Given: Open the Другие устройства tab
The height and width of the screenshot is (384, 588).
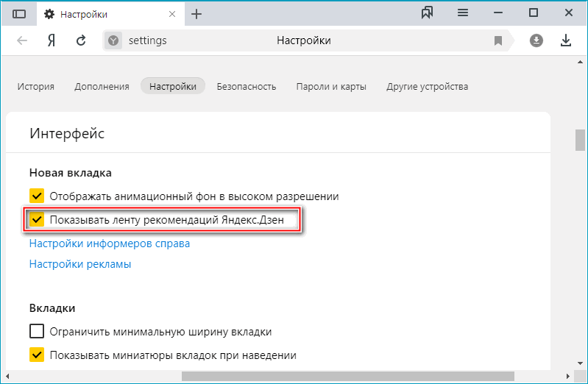Looking at the screenshot, I should (427, 87).
